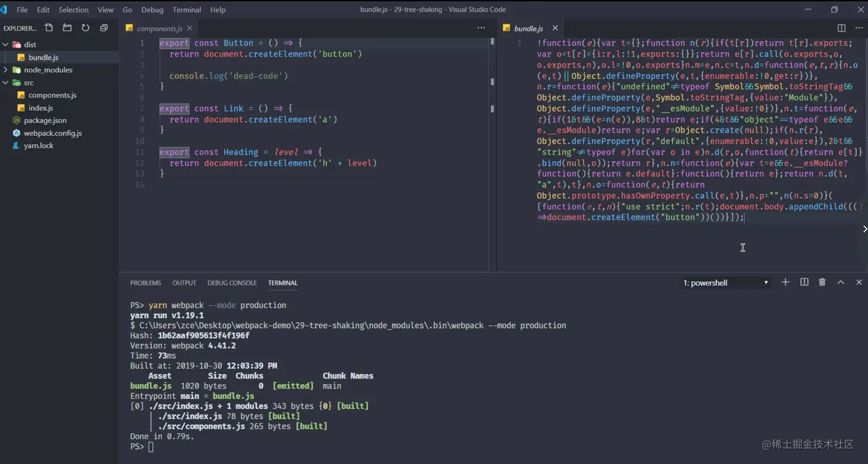Refresh the Explorer file tree
The image size is (868, 464).
click(x=86, y=28)
